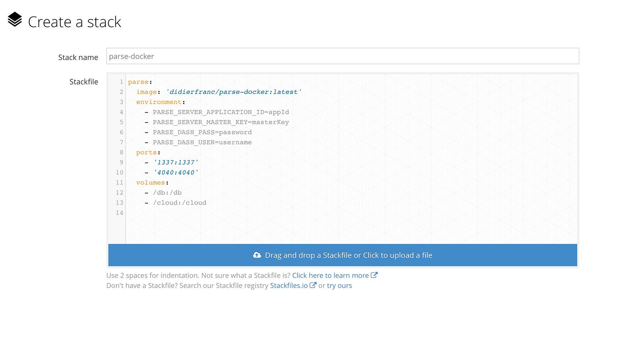The height and width of the screenshot is (341, 644).
Task: Focus the Stack name input field
Action: coord(343,56)
